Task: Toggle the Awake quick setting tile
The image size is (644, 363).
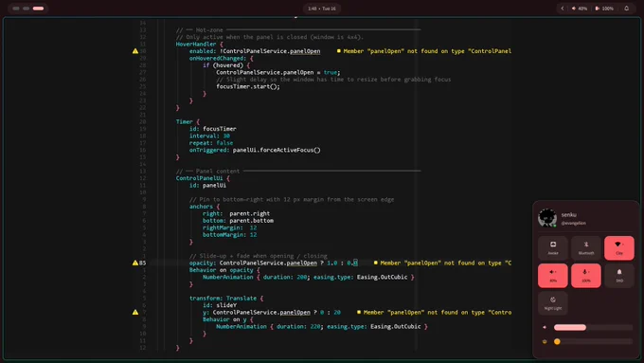Action: [553, 248]
